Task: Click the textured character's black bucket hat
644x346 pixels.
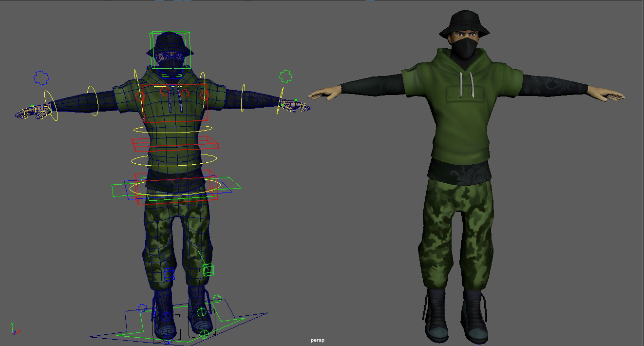Action: tap(463, 29)
